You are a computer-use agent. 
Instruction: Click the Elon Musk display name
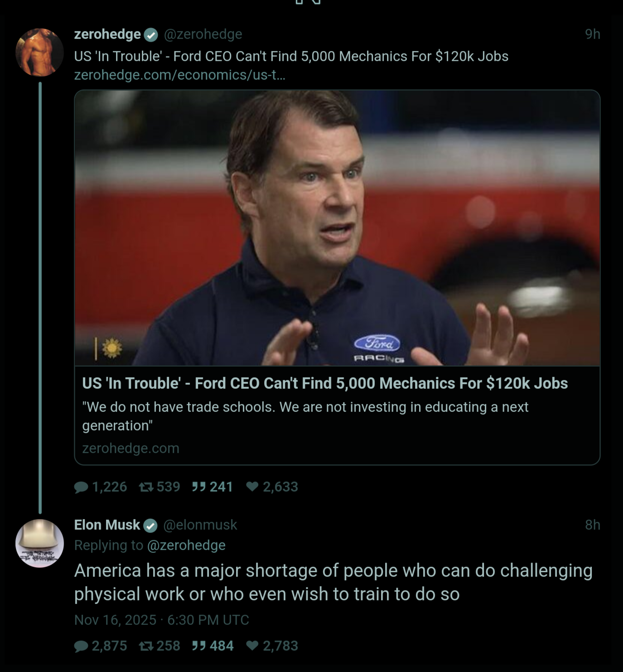pos(107,525)
